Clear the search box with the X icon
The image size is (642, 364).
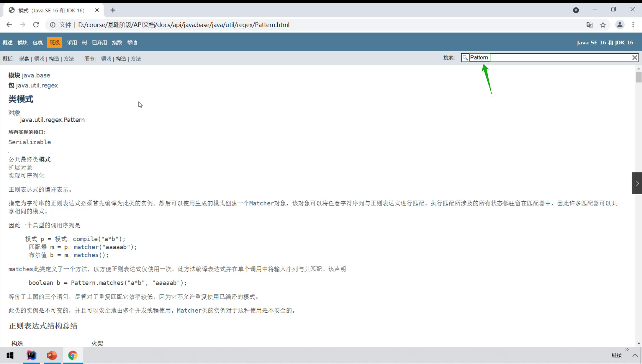pos(634,58)
